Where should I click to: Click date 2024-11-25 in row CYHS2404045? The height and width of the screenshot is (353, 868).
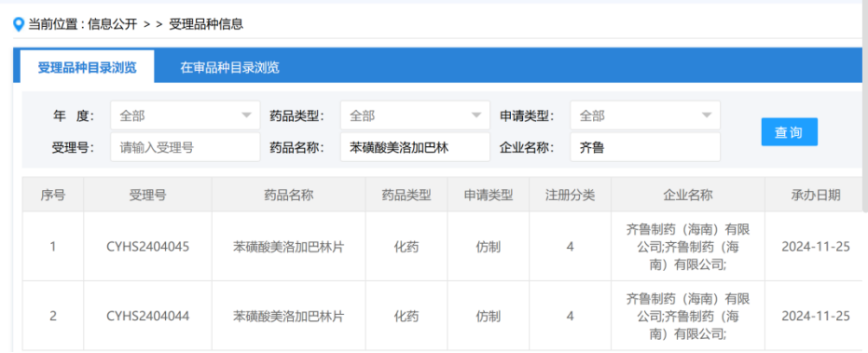[x=816, y=247]
